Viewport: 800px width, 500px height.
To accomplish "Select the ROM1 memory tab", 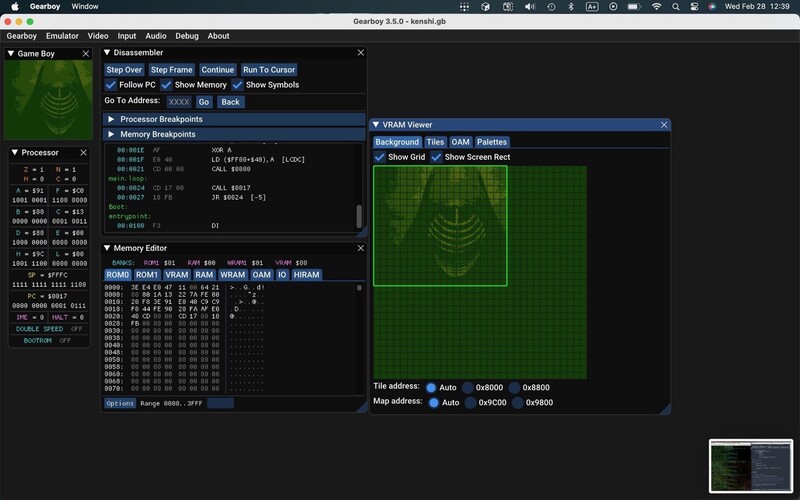I will 147,274.
